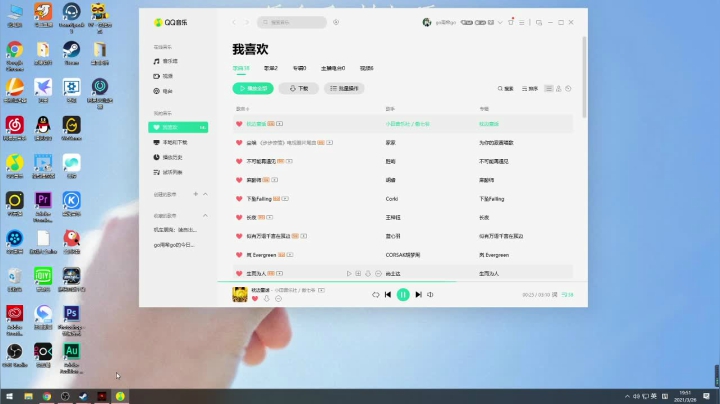Expand the account dropdown arrow in title bar

tap(500, 22)
